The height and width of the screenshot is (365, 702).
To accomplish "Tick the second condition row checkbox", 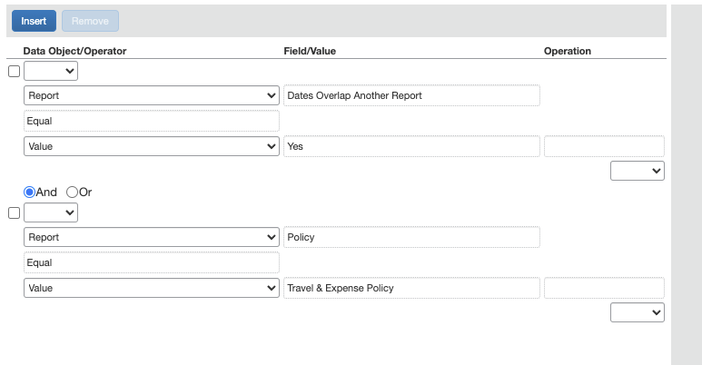I will (14, 213).
